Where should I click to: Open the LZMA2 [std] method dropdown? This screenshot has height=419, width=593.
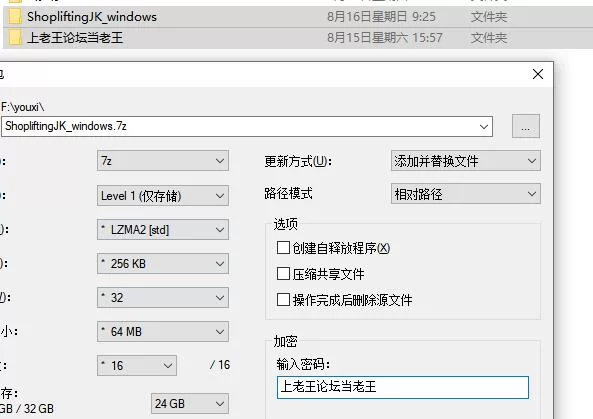(x=163, y=230)
